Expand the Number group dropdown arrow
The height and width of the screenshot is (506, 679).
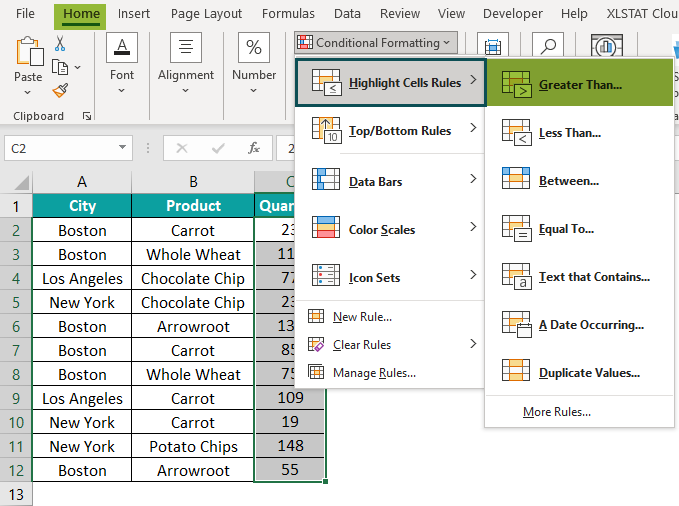click(x=253, y=90)
